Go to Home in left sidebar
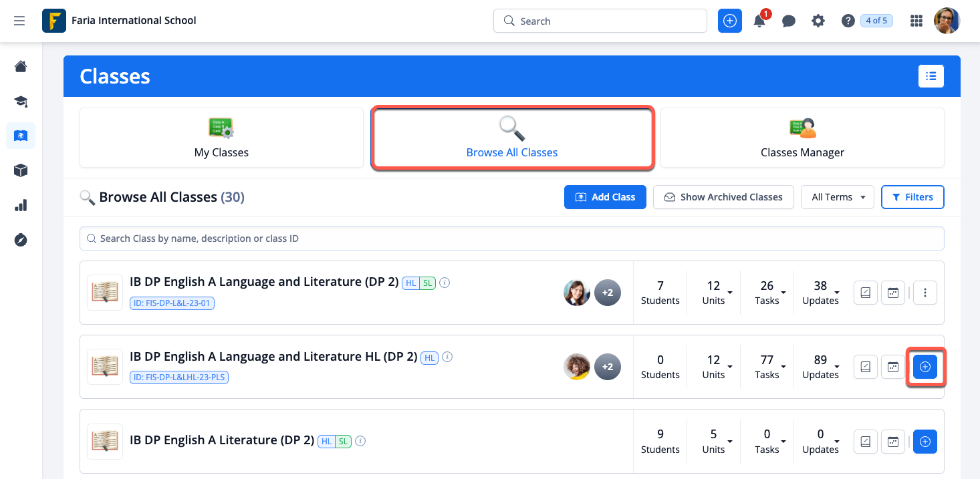The height and width of the screenshot is (479, 980). coord(21,66)
